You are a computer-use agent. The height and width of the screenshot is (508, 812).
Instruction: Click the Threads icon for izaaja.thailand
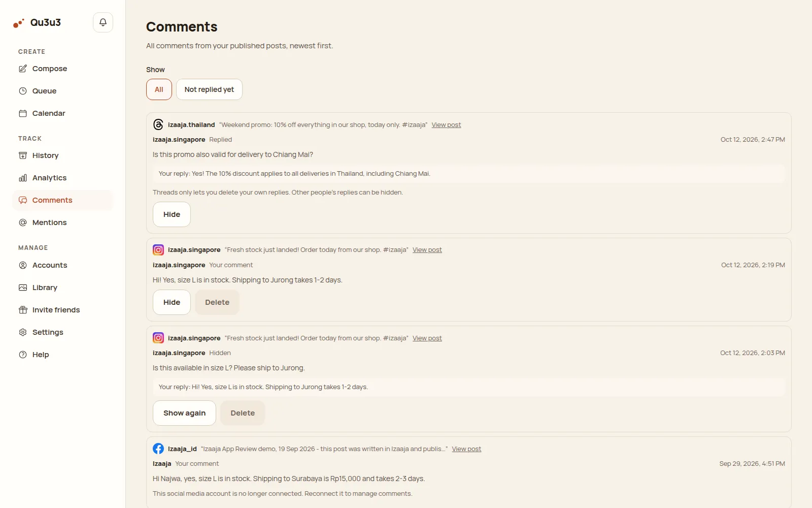click(158, 124)
